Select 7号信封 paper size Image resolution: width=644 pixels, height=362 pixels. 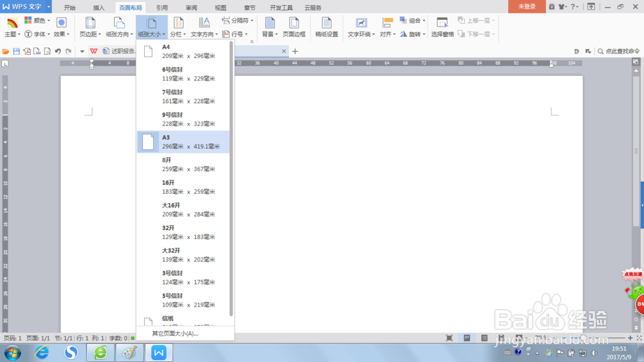coord(183,97)
